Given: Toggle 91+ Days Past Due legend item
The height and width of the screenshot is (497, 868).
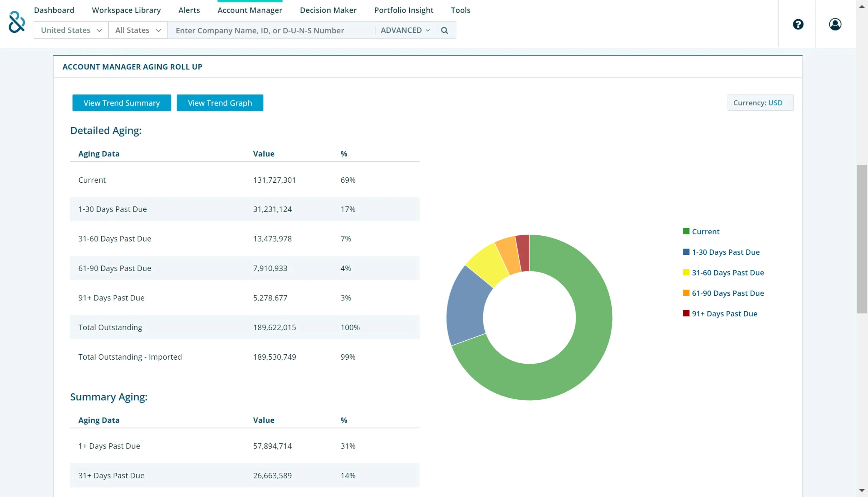Looking at the screenshot, I should click(724, 313).
